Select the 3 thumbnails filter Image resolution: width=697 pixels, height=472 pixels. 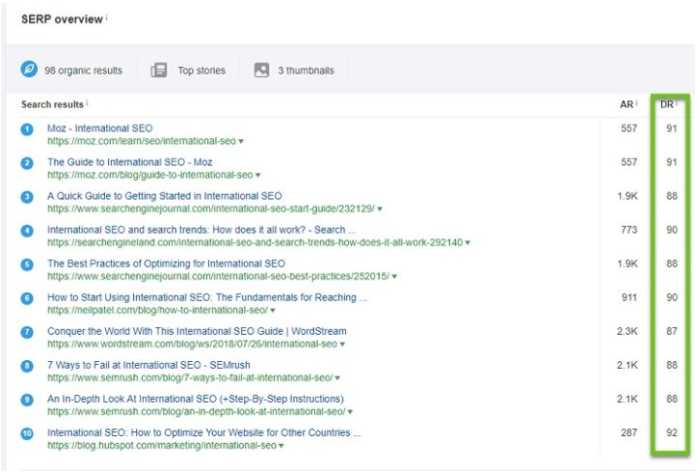click(306, 71)
